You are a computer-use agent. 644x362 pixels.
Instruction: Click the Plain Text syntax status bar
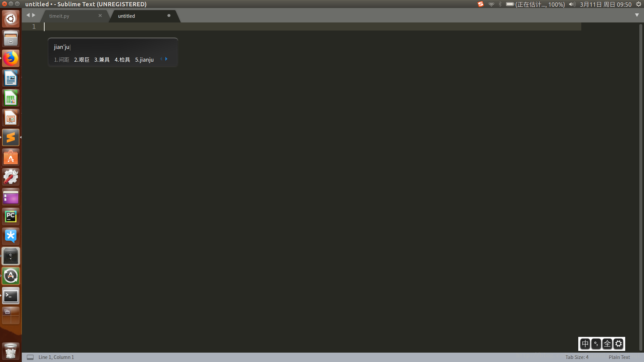point(619,357)
